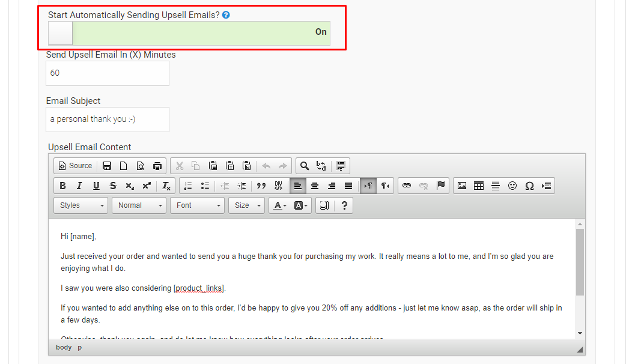
Task: Click the editor scroll down arrow
Action: click(580, 333)
